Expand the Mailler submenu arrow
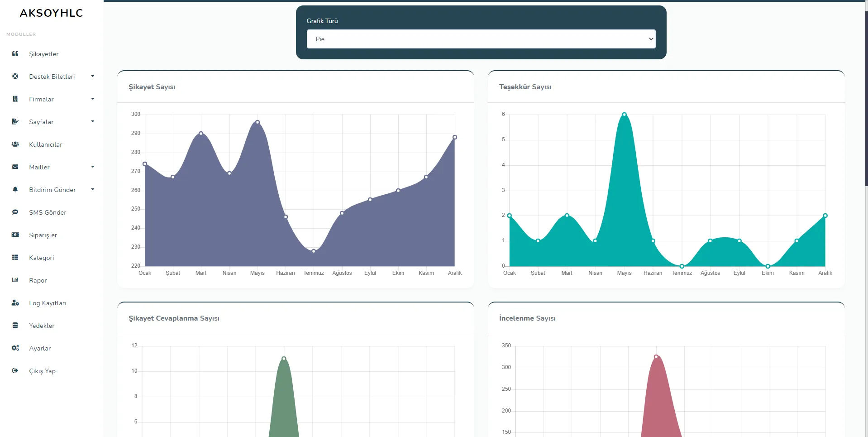 pyautogui.click(x=93, y=167)
